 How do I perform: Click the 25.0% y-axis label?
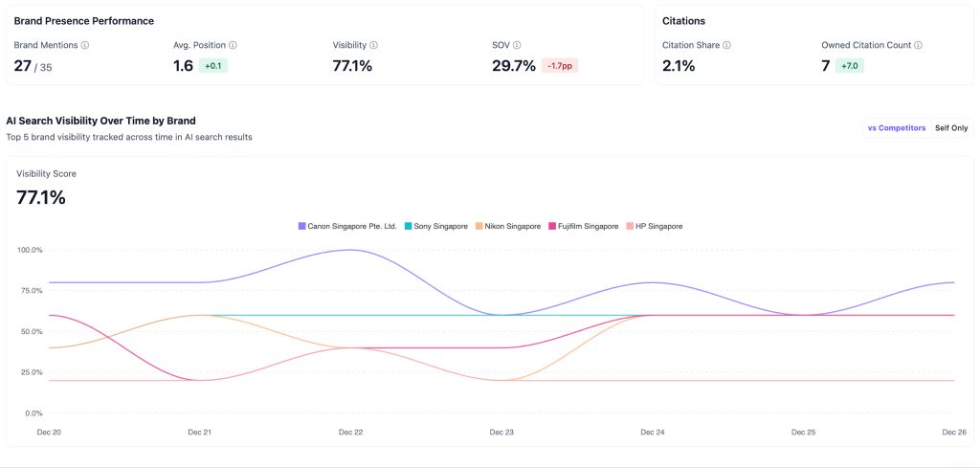tap(32, 372)
